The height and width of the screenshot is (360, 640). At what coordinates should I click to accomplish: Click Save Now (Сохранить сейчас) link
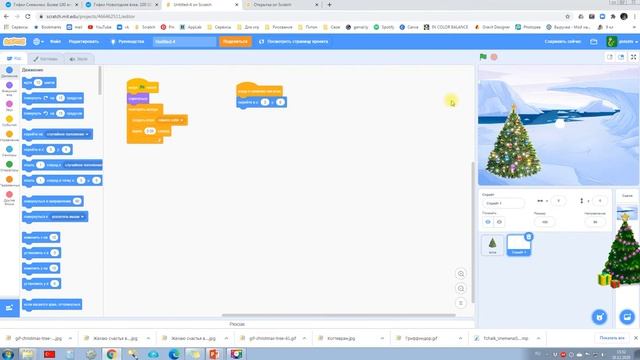[x=562, y=42]
